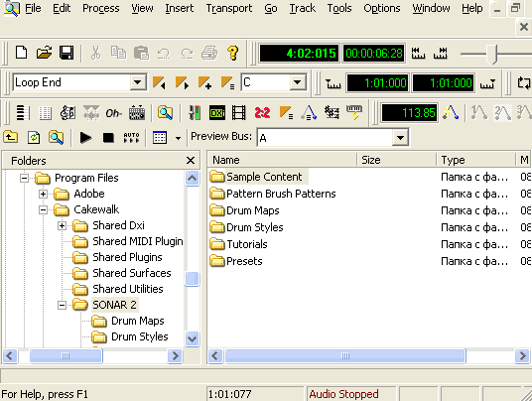
Task: Open the DXi synth rack icon
Action: (217, 113)
